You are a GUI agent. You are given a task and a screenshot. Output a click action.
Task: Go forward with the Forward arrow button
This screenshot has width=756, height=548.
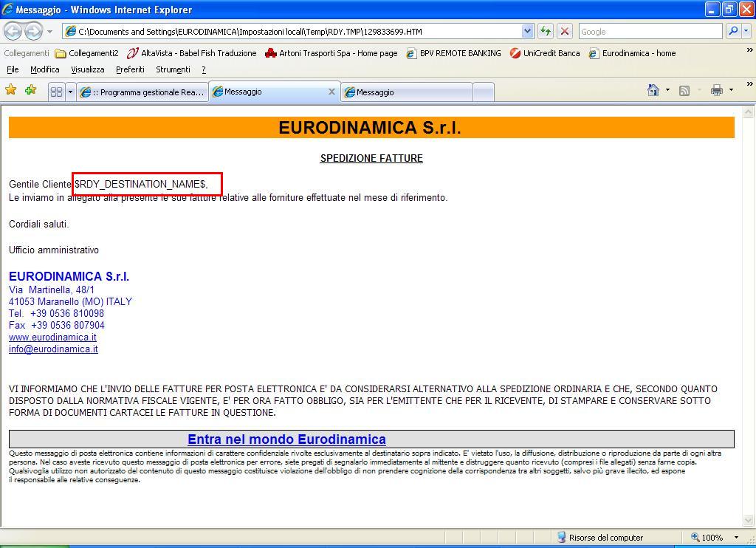click(x=33, y=31)
